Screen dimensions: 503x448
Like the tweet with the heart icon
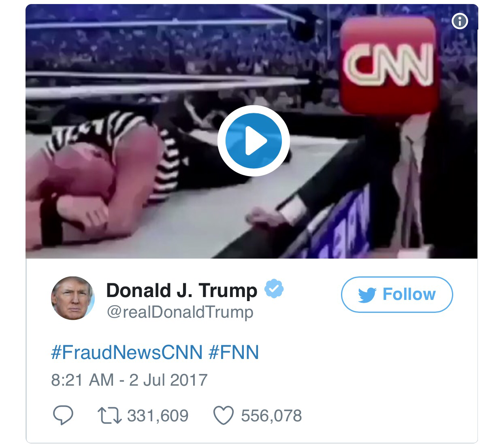(224, 416)
